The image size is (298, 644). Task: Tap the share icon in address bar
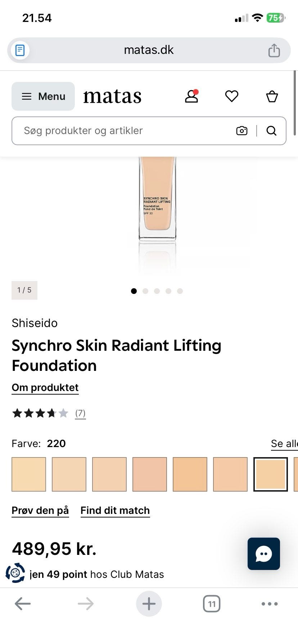tap(274, 50)
